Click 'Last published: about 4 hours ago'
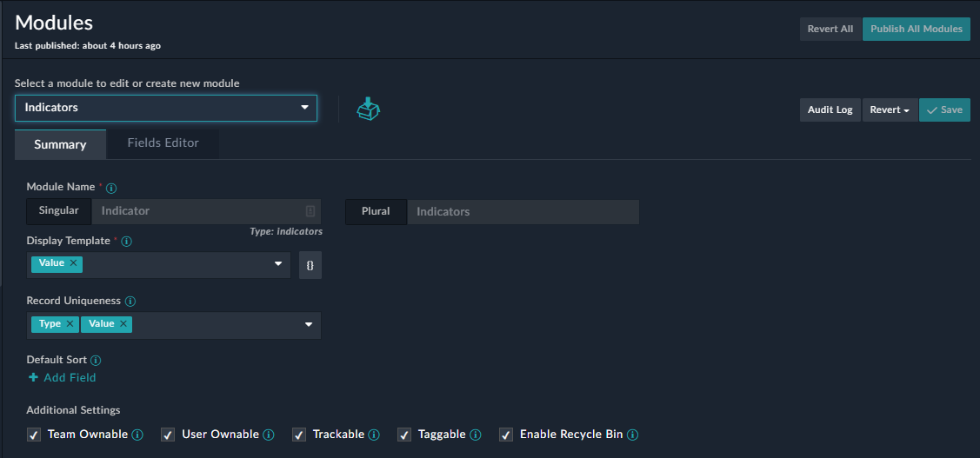The width and height of the screenshot is (980, 458). click(x=88, y=45)
